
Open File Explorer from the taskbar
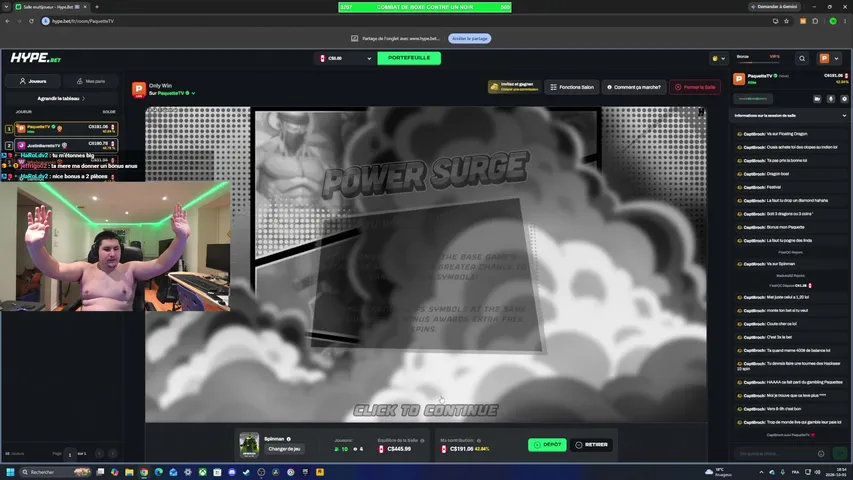[129, 472]
